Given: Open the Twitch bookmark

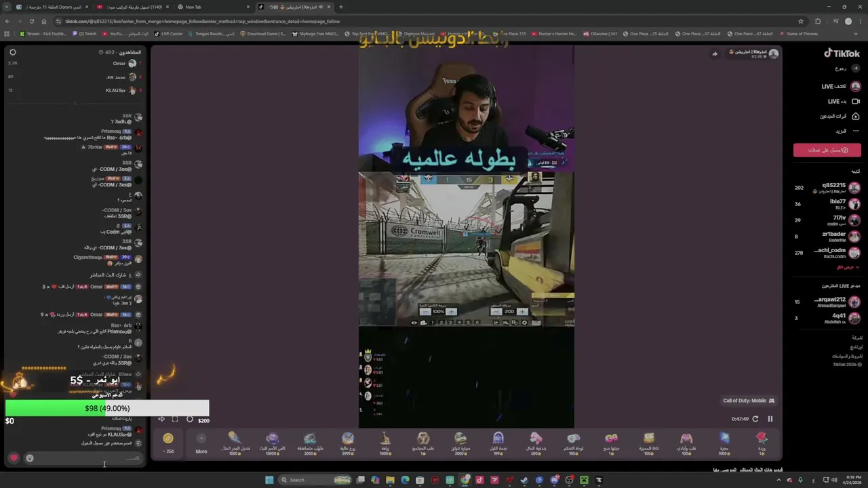Looking at the screenshot, I should click(85, 34).
